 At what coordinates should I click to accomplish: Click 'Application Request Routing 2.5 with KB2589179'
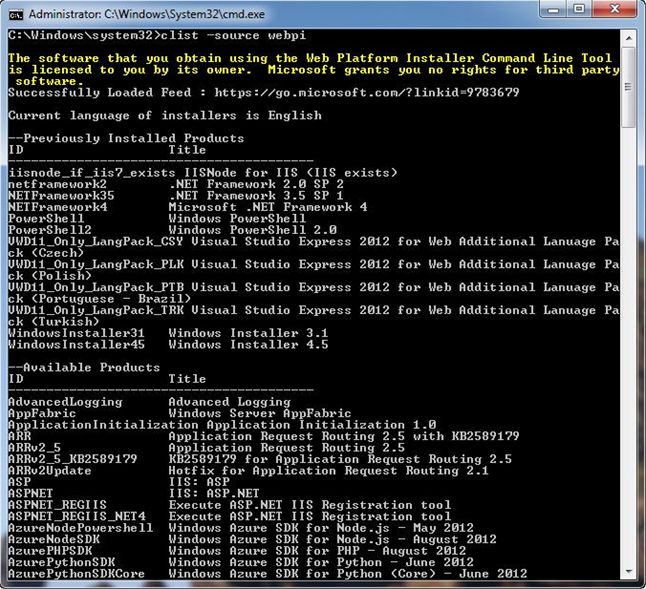(x=344, y=436)
